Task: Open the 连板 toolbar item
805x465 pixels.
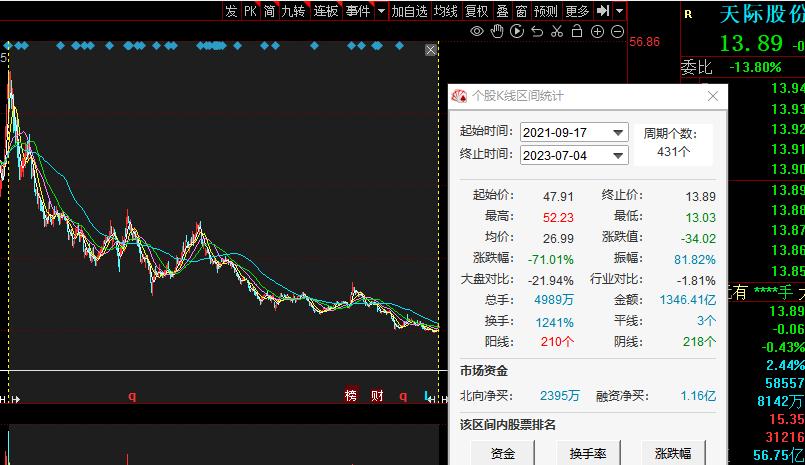Action: [x=326, y=11]
